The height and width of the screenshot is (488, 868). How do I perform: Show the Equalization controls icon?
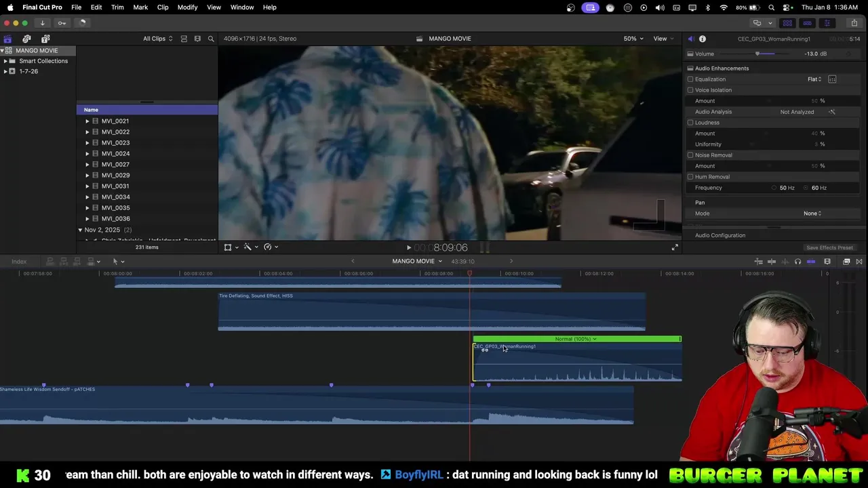(832, 79)
